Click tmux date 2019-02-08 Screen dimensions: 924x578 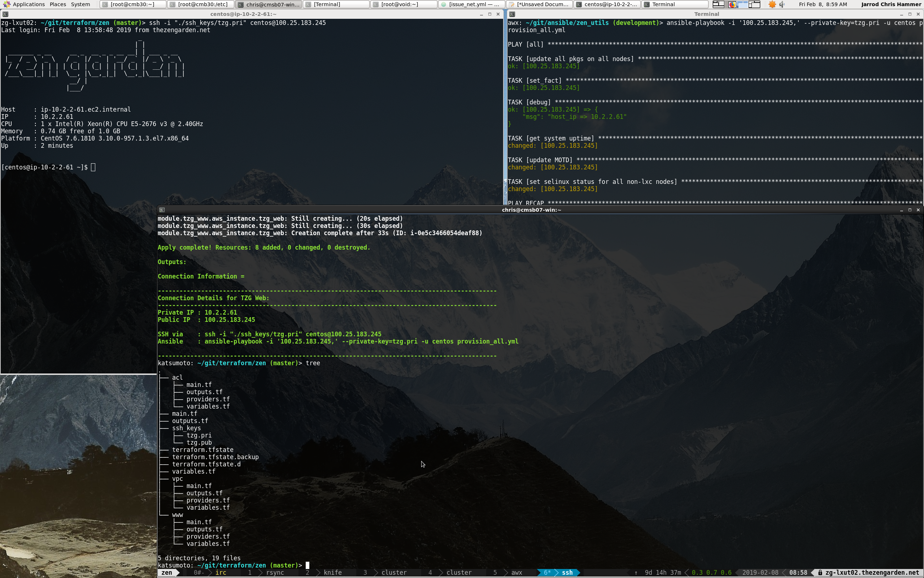click(x=760, y=573)
